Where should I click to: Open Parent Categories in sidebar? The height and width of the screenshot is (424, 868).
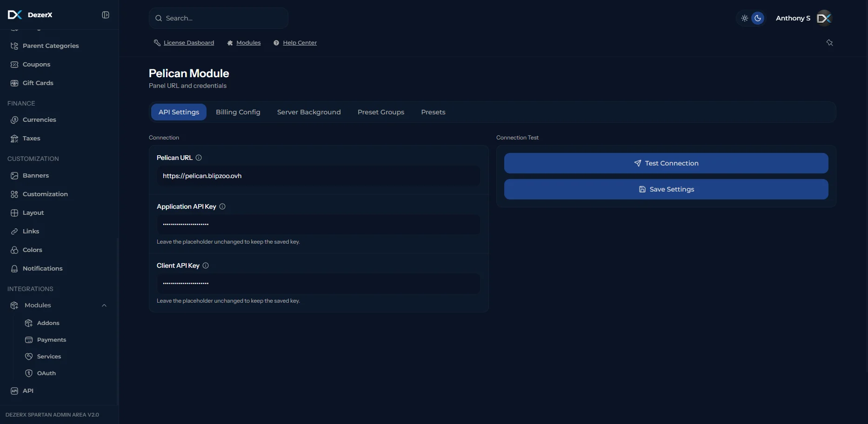(51, 46)
